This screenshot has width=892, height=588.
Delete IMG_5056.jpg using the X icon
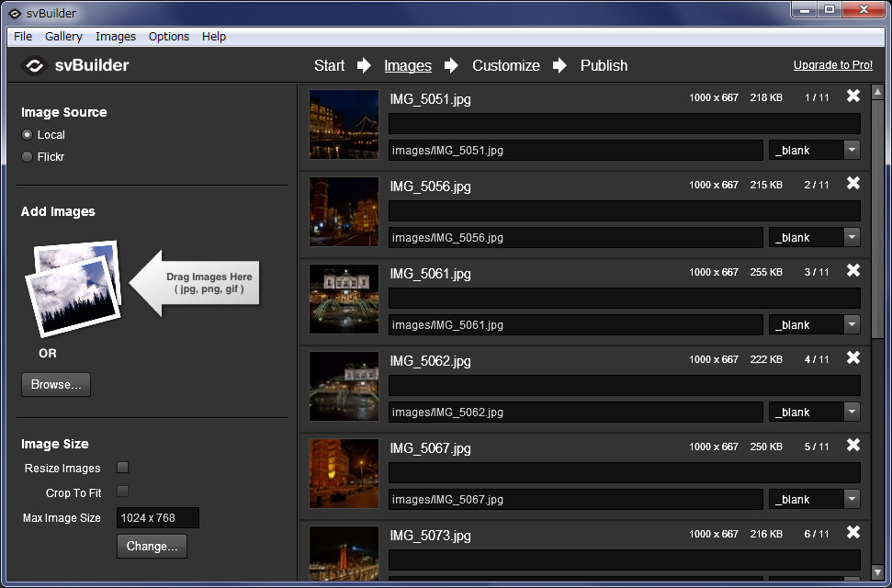click(x=852, y=184)
